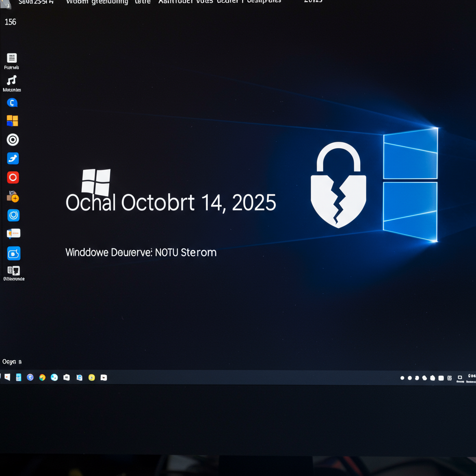Image resolution: width=476 pixels, height=476 pixels.
Task: Open the light-blue square ring desktop icon
Action: click(13, 215)
